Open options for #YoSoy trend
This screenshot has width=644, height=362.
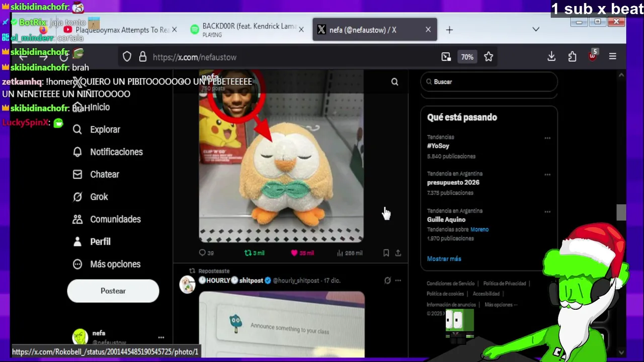coord(547,138)
